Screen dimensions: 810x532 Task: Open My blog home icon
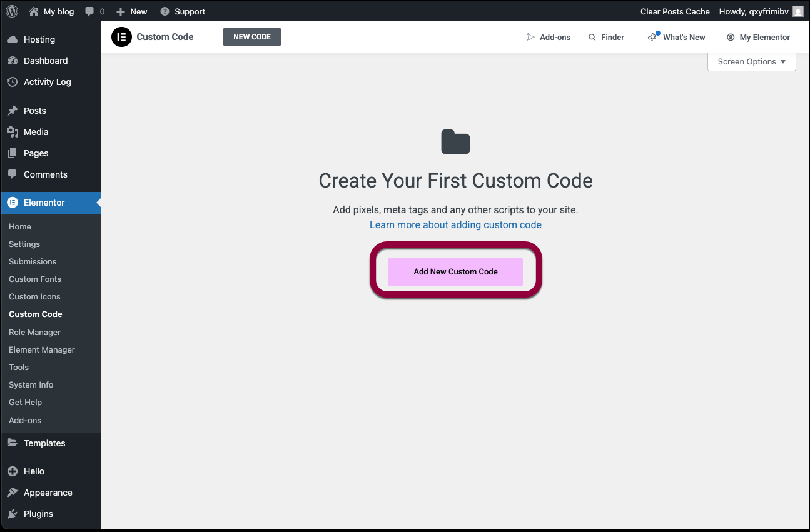34,11
